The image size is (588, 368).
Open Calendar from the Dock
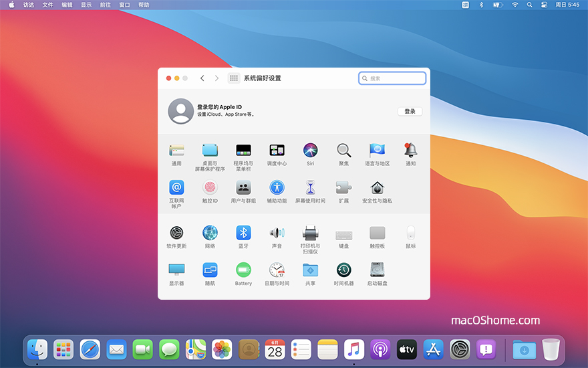click(275, 349)
